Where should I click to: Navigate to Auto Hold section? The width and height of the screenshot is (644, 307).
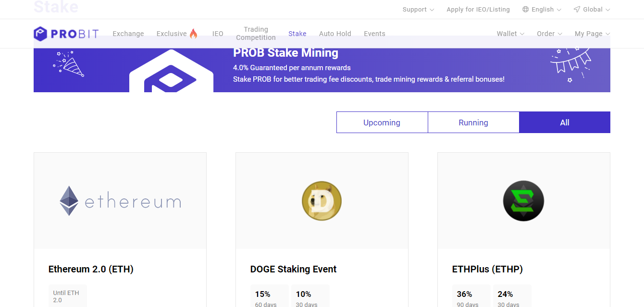[335, 34]
